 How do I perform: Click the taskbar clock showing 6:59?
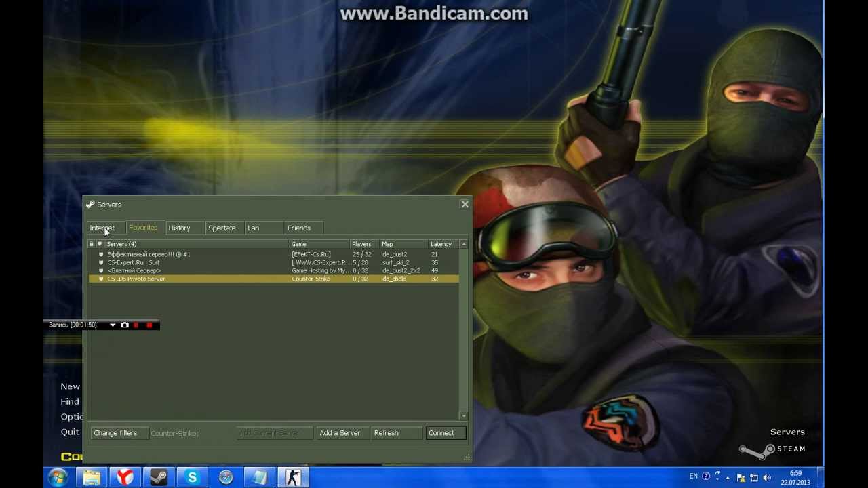[x=795, y=478]
